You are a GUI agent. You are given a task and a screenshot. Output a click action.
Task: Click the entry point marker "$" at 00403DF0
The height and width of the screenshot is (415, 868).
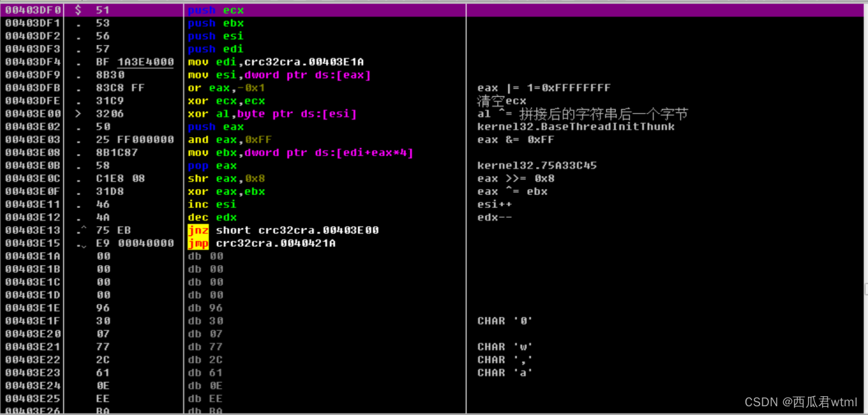point(79,10)
